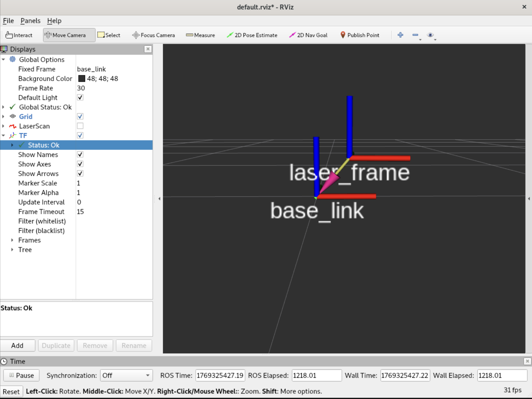
Task: Disable the Grid display checkbox
Action: 80,117
